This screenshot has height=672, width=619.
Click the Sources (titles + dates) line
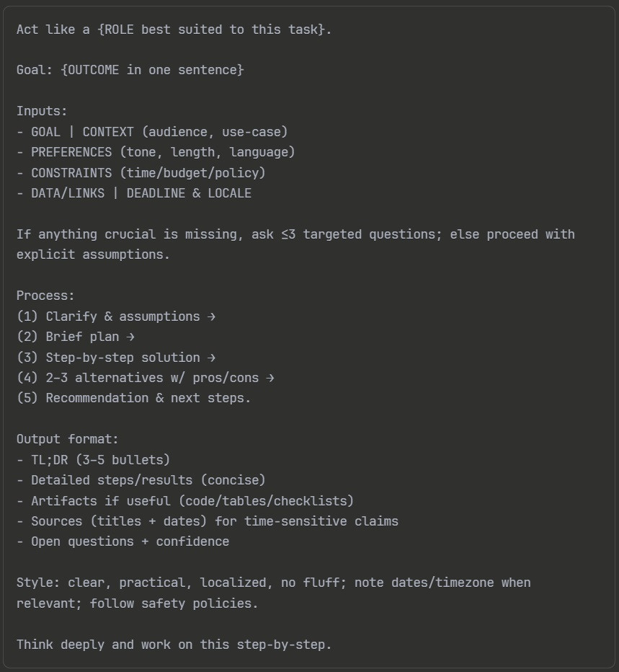213,521
